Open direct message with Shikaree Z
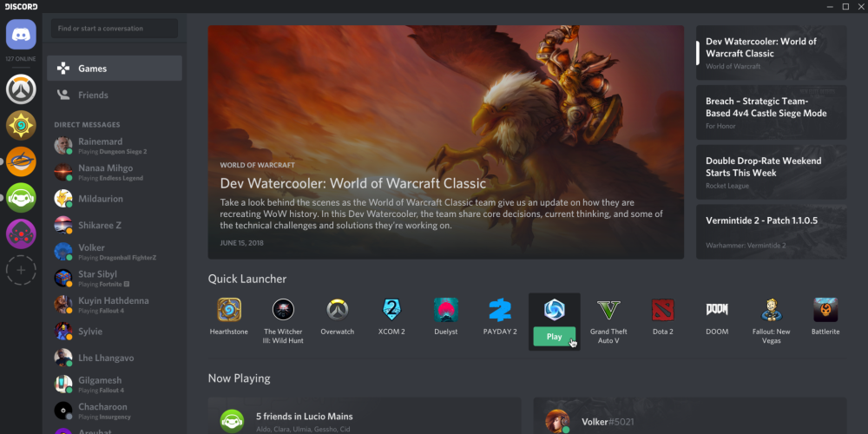 (115, 226)
